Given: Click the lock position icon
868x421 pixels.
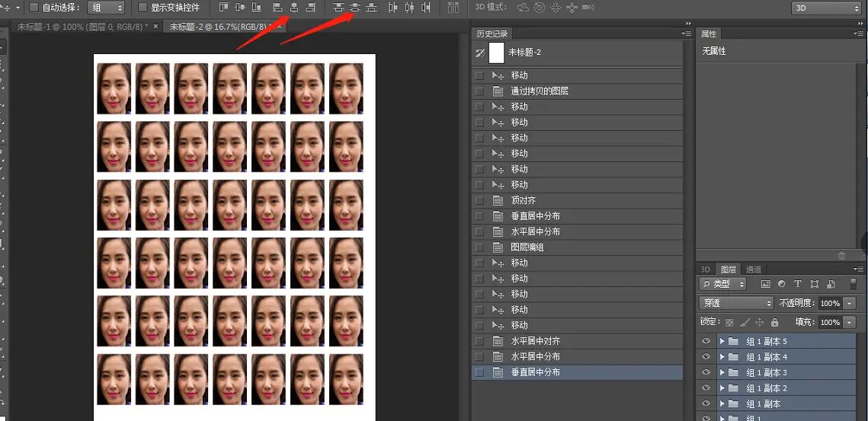Looking at the screenshot, I should click(760, 322).
